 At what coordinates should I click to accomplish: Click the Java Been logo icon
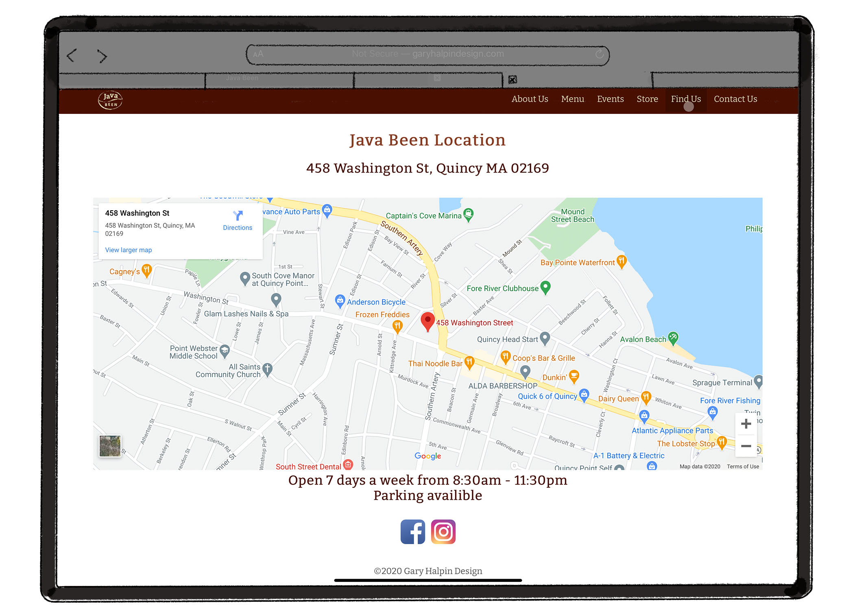[110, 100]
